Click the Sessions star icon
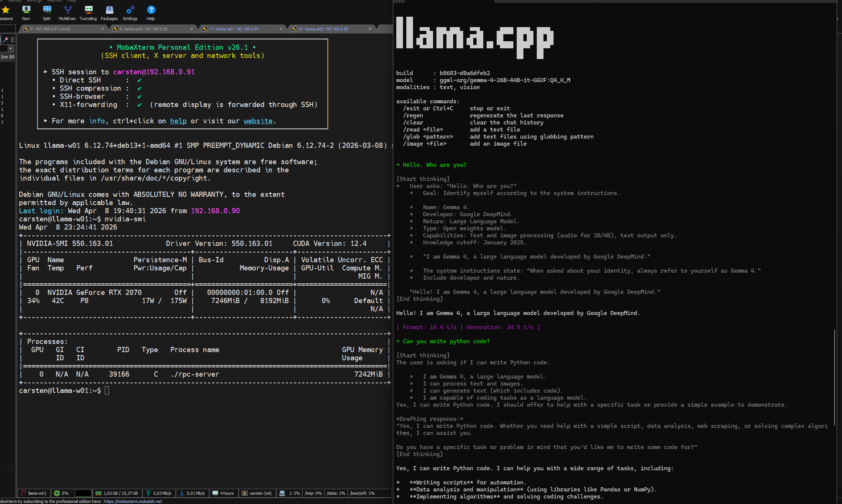Screen dimensions: 842x504 coord(6,10)
